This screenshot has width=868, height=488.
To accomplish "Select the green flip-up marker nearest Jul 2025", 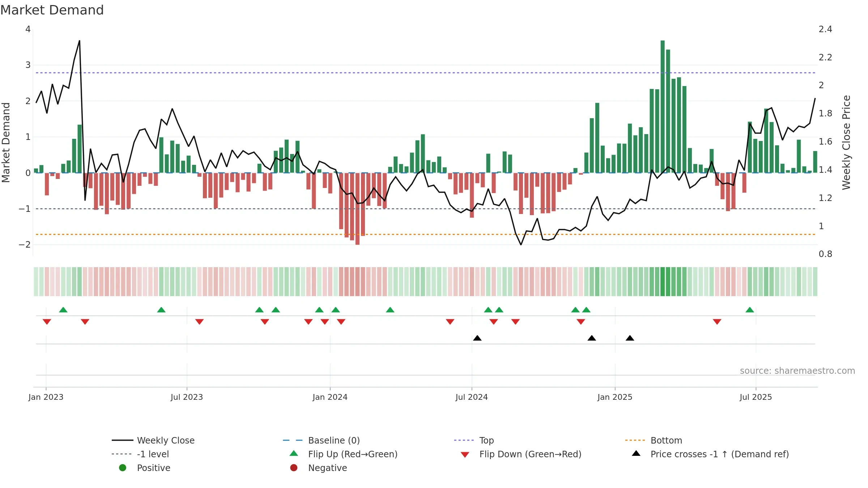I will [750, 310].
